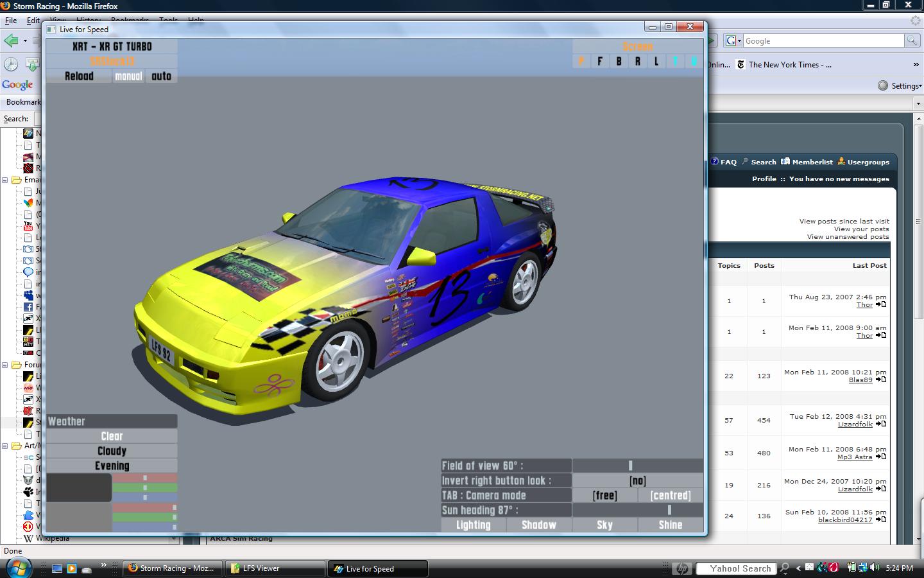924x578 pixels.
Task: Open the Firefox Edit menu
Action: [33, 21]
